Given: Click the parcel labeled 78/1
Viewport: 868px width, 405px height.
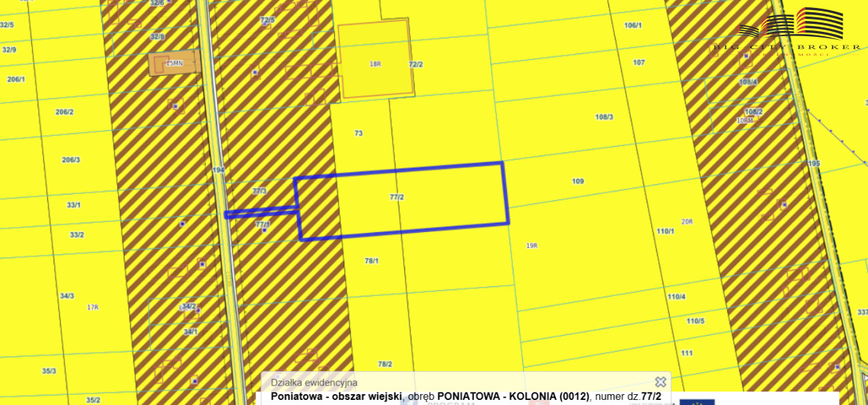Looking at the screenshot, I should click(x=372, y=261).
